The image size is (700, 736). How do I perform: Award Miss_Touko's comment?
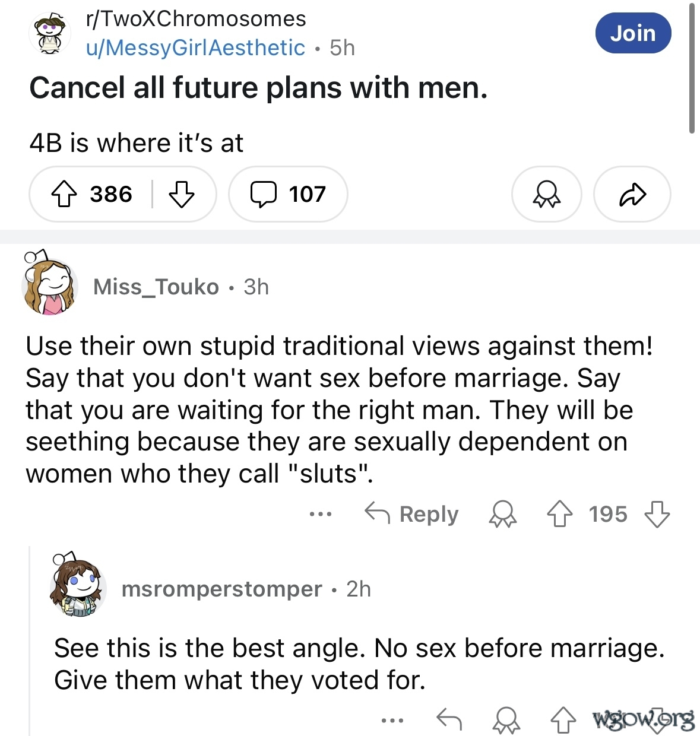point(502,514)
